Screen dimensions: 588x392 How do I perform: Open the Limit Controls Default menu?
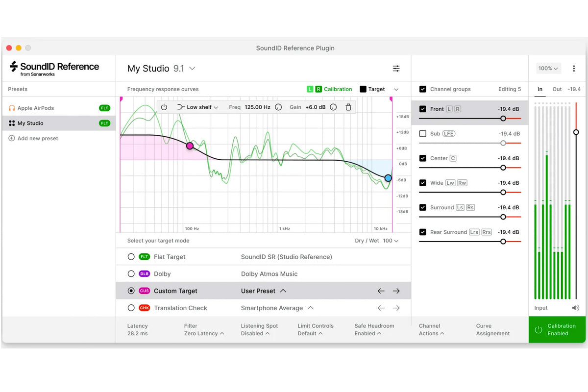316,330
